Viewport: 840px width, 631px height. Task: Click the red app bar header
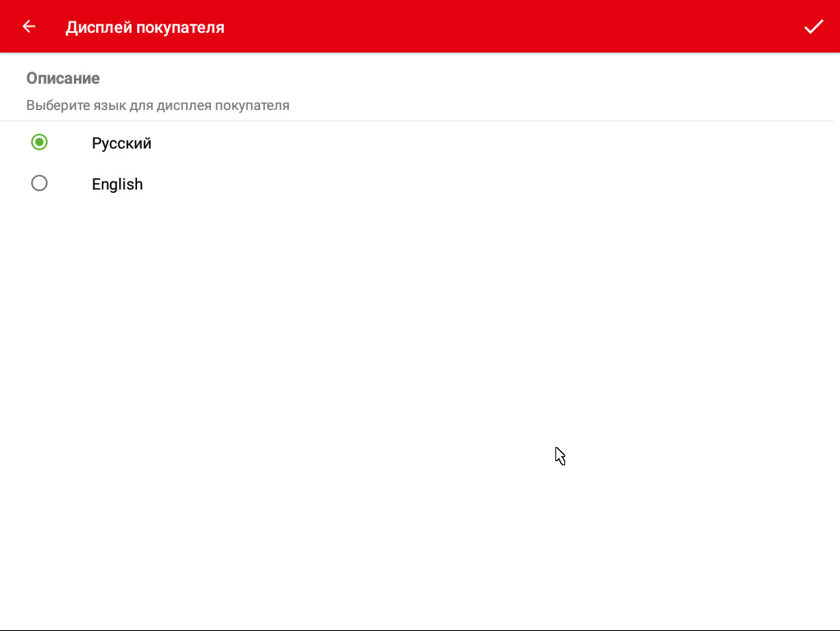point(492,26)
